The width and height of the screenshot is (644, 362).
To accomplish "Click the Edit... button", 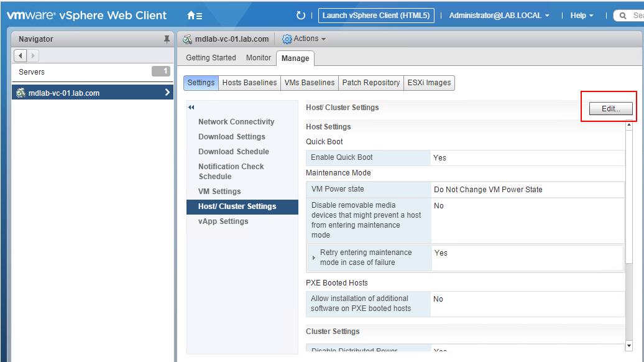I will coord(610,108).
